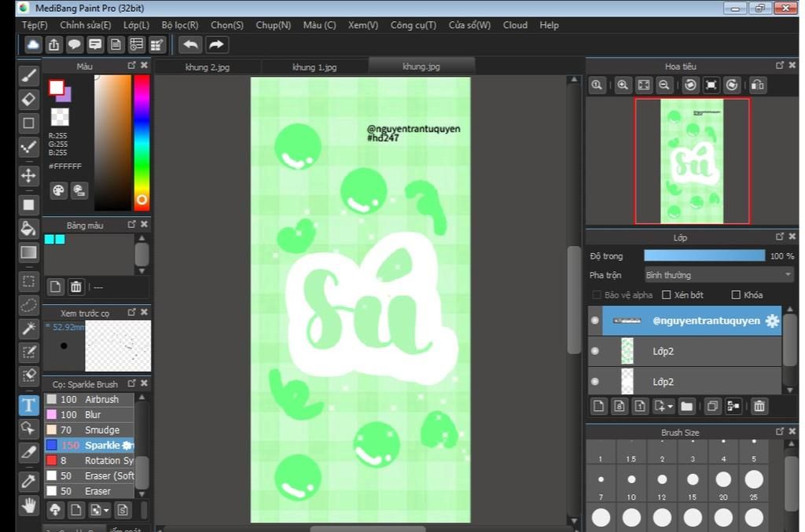The height and width of the screenshot is (532, 805).
Task: Select the Eyedropper tool
Action: click(x=29, y=481)
